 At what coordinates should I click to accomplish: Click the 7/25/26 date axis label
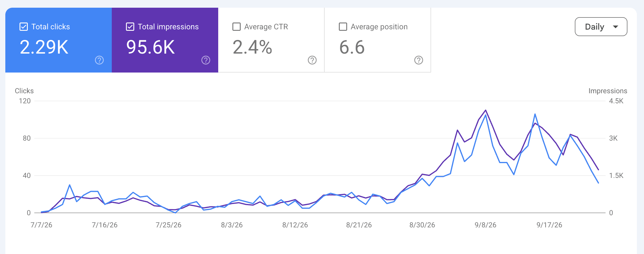(169, 225)
